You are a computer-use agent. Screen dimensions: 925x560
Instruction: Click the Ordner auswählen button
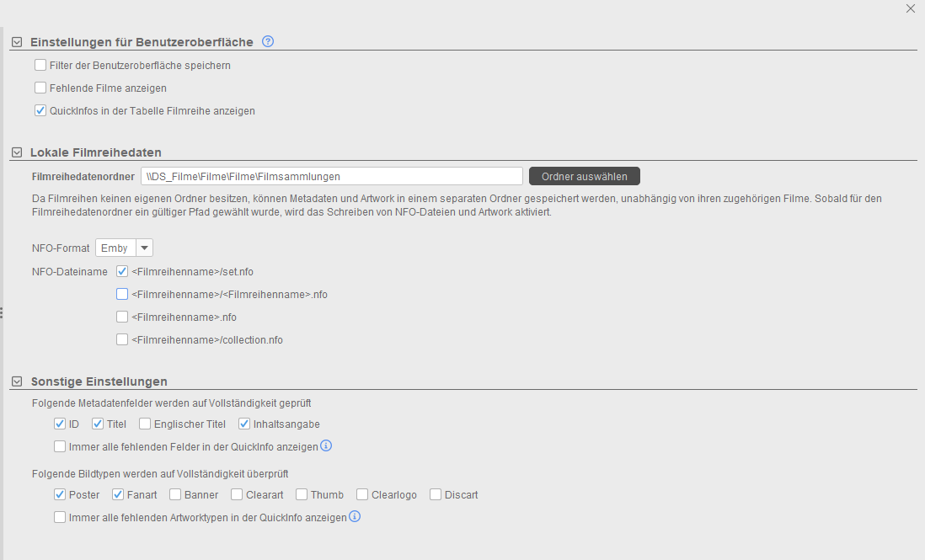(584, 176)
